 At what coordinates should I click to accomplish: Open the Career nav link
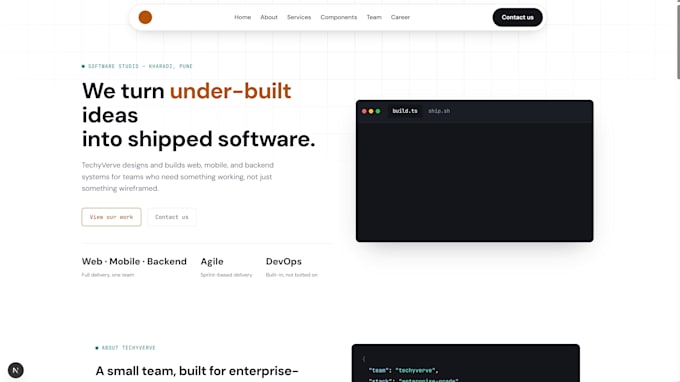400,17
